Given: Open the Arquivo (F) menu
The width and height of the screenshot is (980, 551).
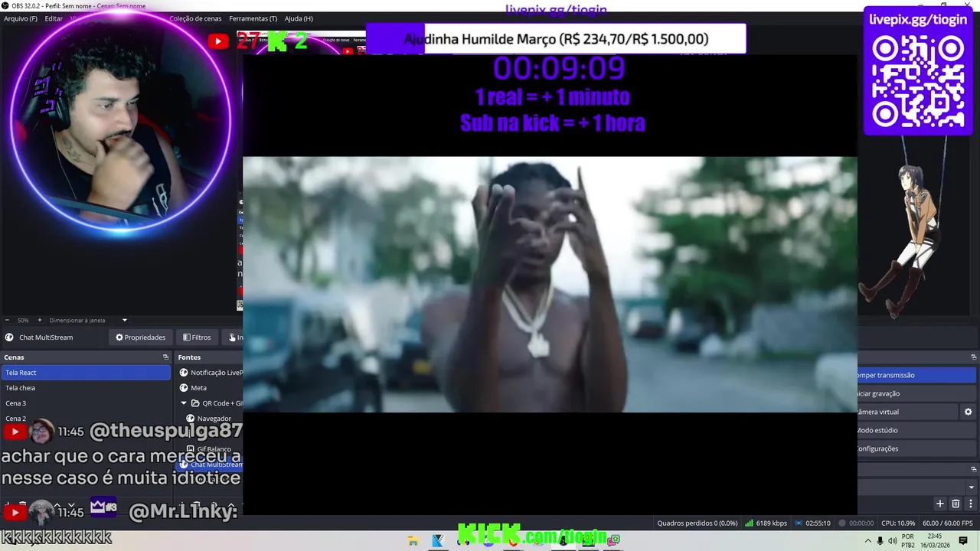Looking at the screenshot, I should point(21,18).
